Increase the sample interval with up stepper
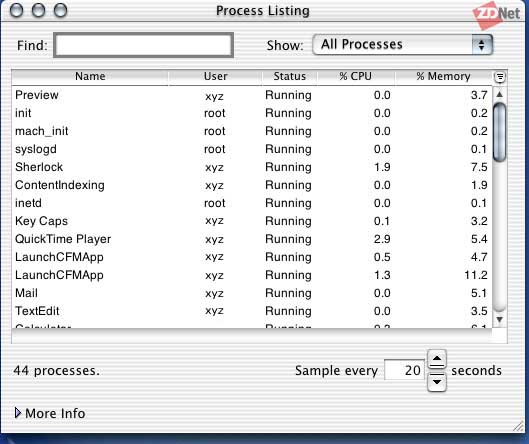Viewport: 529px width, 444px height. (x=437, y=359)
